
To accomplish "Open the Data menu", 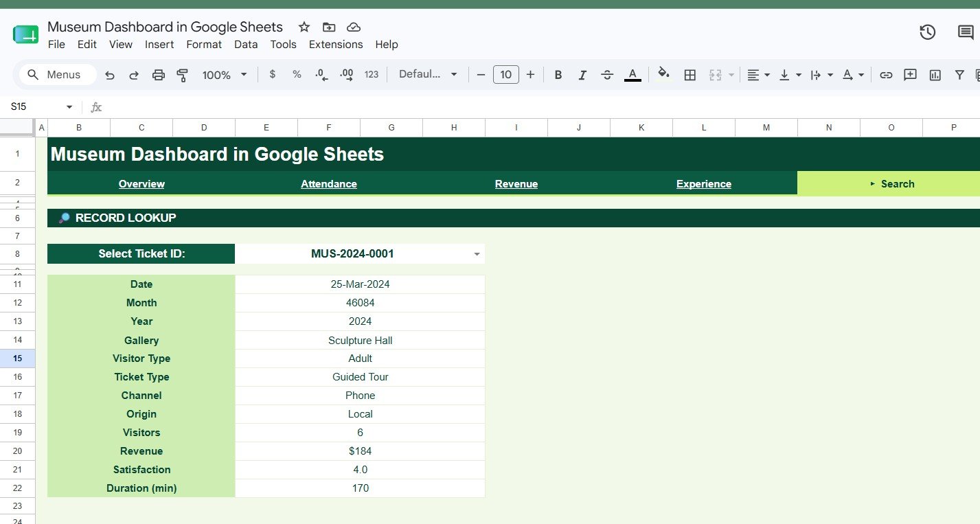I will [x=246, y=44].
